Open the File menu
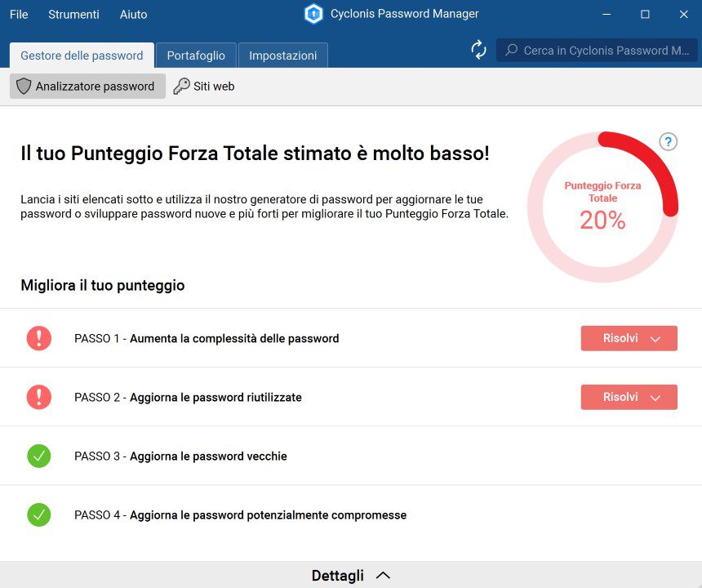This screenshot has height=588, width=702. pos(19,15)
